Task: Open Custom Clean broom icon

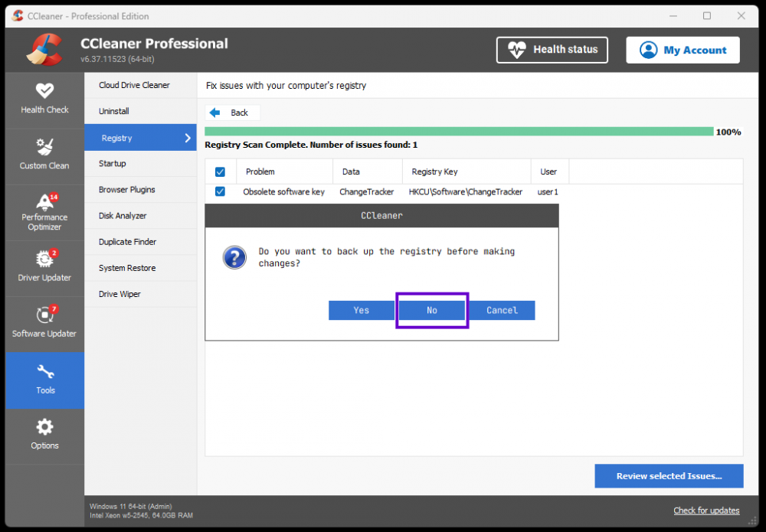Action: (x=44, y=146)
